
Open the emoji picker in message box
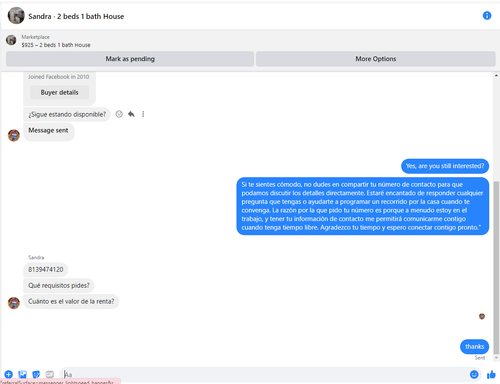(474, 374)
